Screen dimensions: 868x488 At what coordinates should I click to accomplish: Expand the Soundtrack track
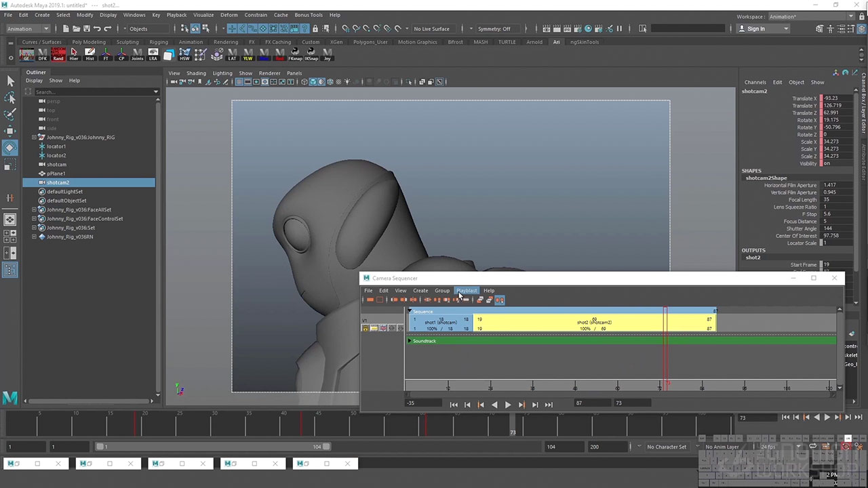pyautogui.click(x=410, y=341)
